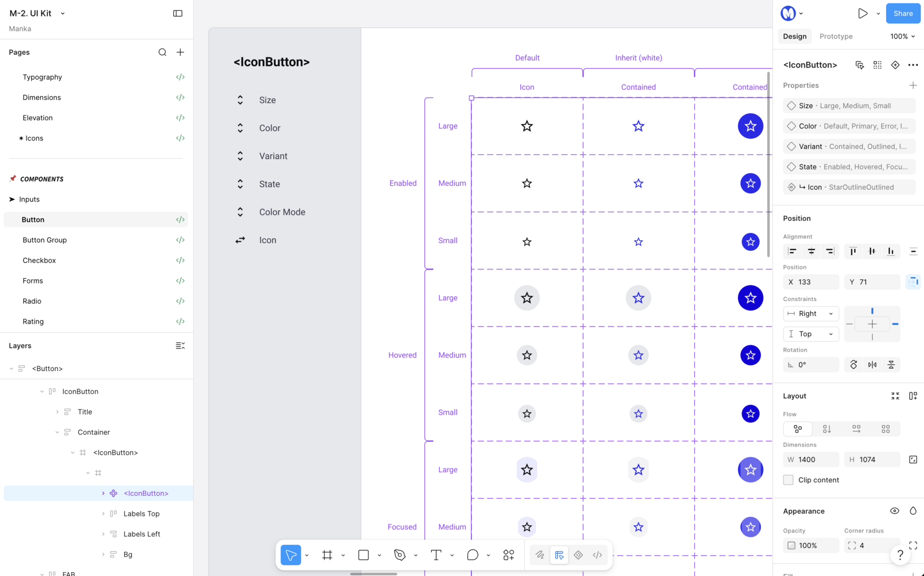The image size is (924, 576).
Task: Expand the Bg layer
Action: pyautogui.click(x=103, y=554)
